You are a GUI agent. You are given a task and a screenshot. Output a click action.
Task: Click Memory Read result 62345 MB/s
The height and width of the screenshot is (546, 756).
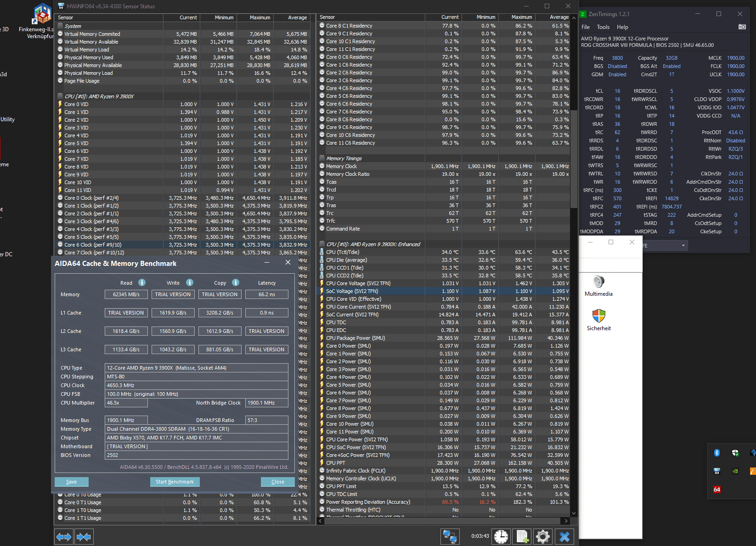pyautogui.click(x=126, y=294)
